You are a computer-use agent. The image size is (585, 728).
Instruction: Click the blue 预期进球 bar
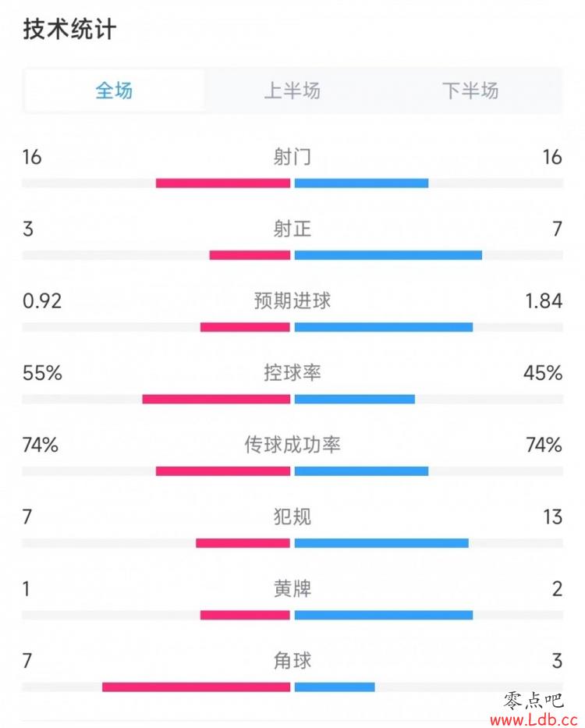click(384, 327)
